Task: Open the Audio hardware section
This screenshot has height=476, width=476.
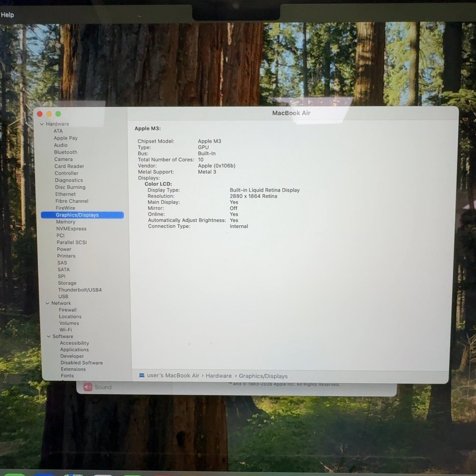Action: coord(61,145)
